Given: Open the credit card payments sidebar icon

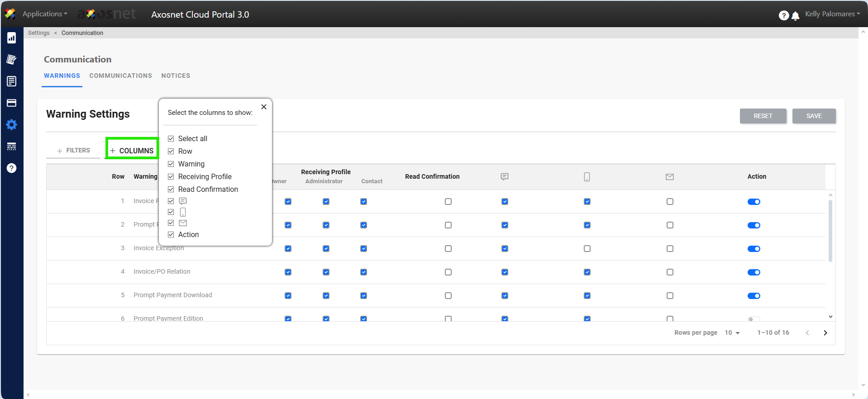Looking at the screenshot, I should pos(12,103).
